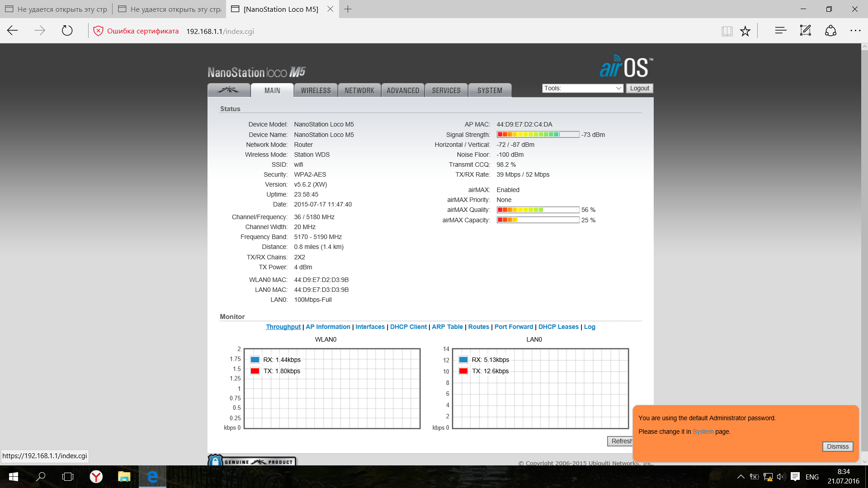
Task: Add page to favorites star icon
Action: pyautogui.click(x=745, y=31)
